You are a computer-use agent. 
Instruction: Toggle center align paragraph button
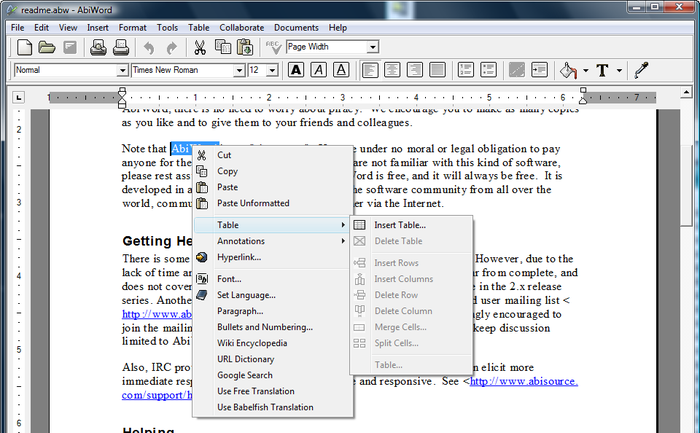pyautogui.click(x=392, y=70)
